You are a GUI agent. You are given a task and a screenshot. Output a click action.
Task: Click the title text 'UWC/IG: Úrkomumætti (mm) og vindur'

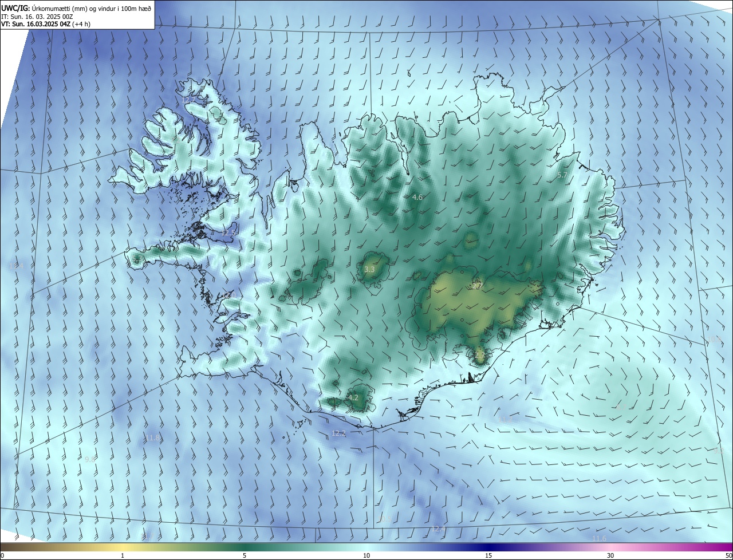59,8
